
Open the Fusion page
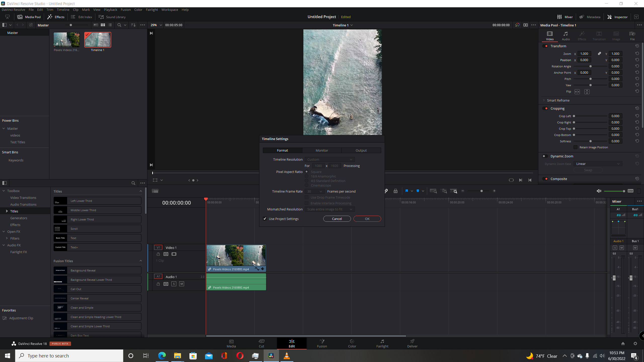coord(322,343)
